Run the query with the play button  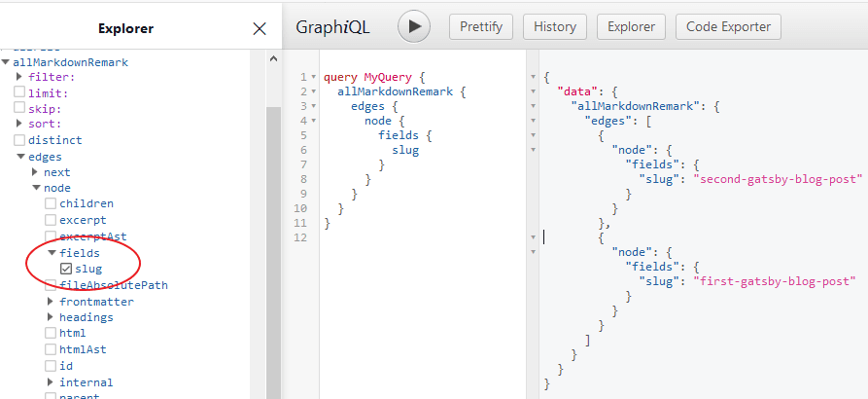point(414,27)
